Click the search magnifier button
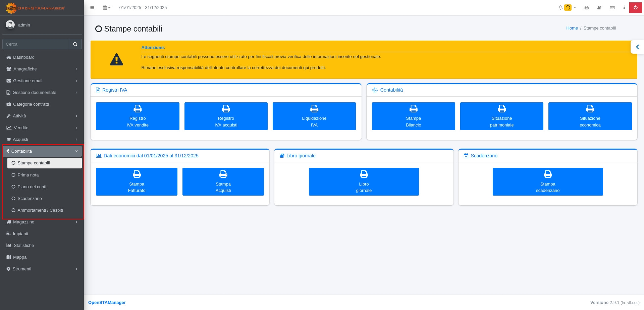This screenshot has width=644, height=310. pyautogui.click(x=75, y=44)
